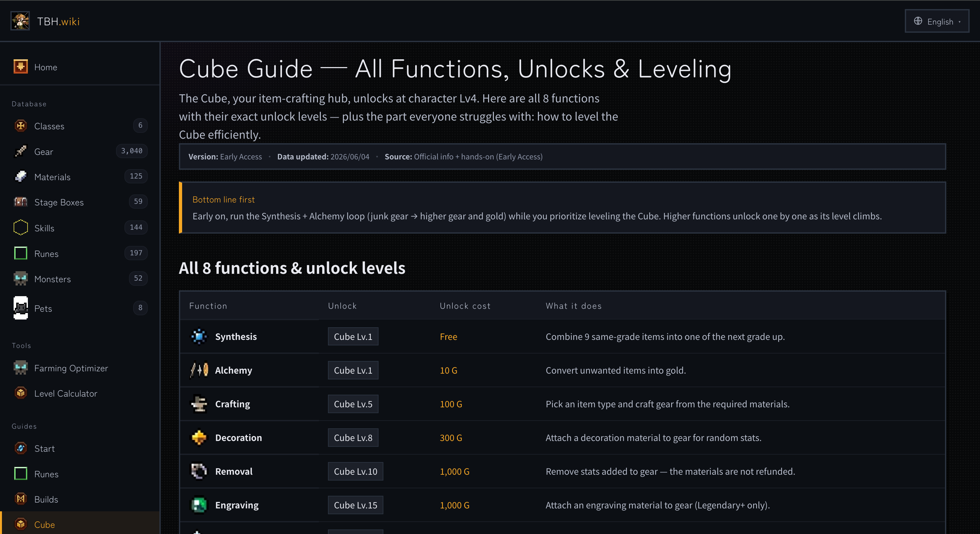Click the Start guide icon
980x534 pixels.
20,448
